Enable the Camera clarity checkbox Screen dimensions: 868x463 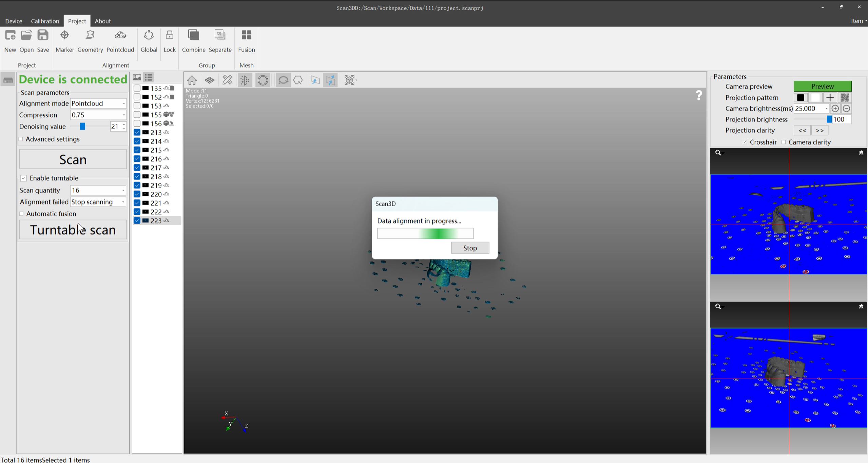coord(784,142)
